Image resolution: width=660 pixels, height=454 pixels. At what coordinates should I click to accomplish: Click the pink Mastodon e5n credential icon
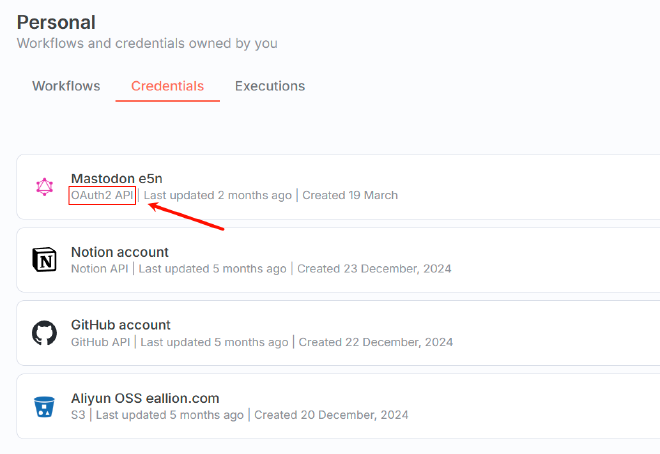point(44,187)
